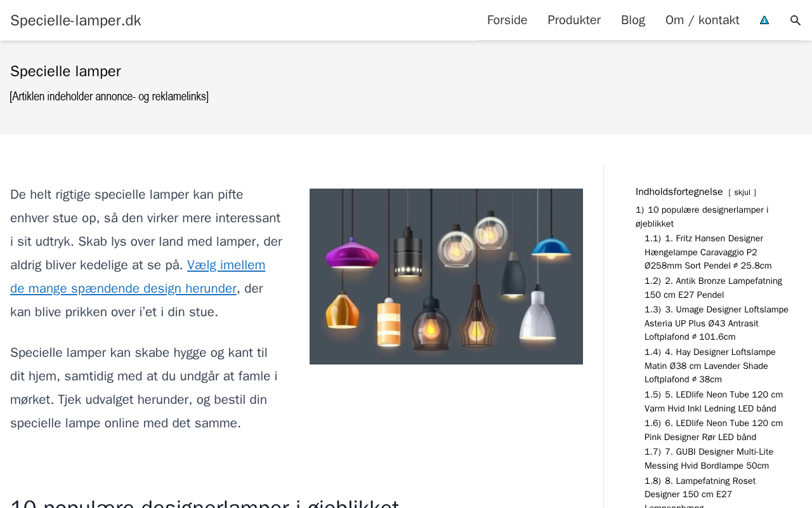Open LEDlife Neon Tube Pink Designer entry

click(x=714, y=430)
